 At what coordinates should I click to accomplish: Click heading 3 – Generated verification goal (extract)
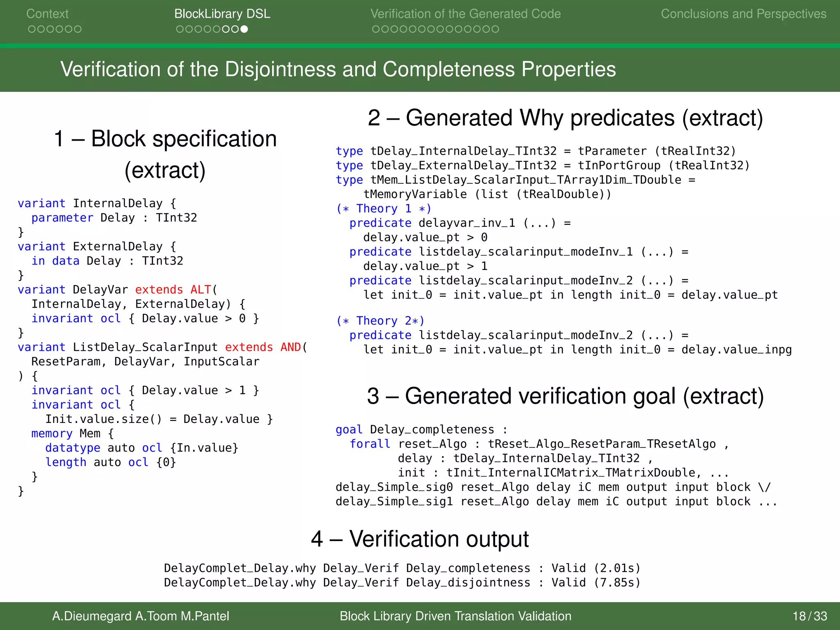pos(565,396)
